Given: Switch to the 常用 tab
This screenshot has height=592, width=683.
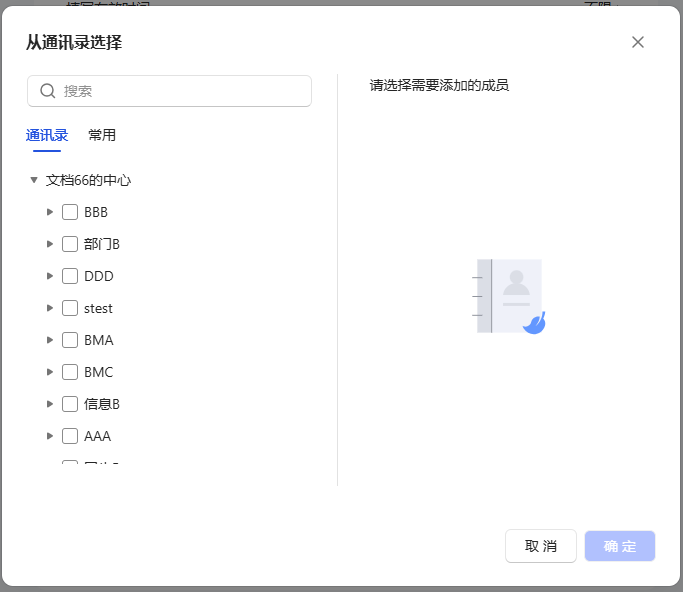Looking at the screenshot, I should click(102, 135).
